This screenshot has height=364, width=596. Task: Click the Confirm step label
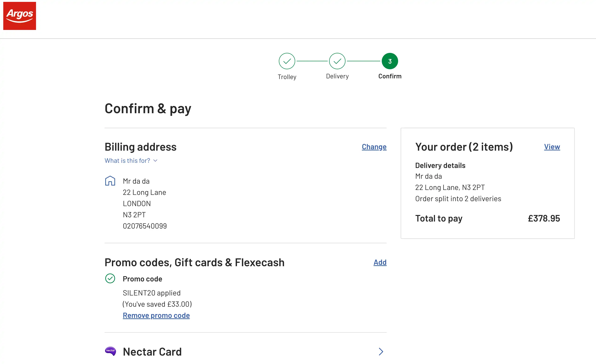(390, 76)
